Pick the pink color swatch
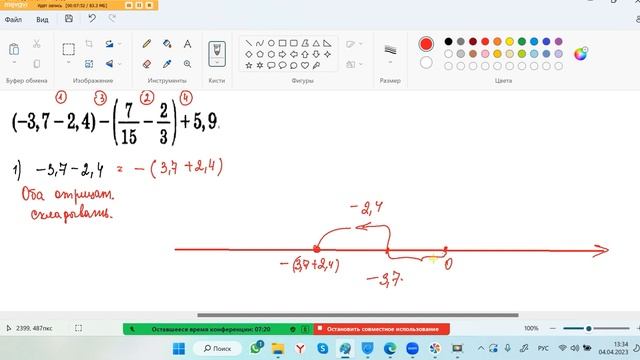The height and width of the screenshot is (360, 640). pyautogui.click(x=485, y=53)
